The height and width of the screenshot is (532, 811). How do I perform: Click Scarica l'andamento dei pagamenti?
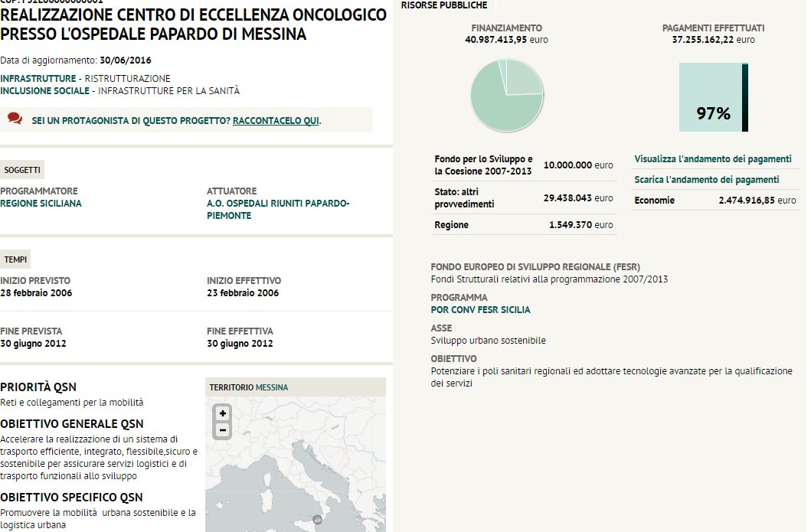[707, 179]
